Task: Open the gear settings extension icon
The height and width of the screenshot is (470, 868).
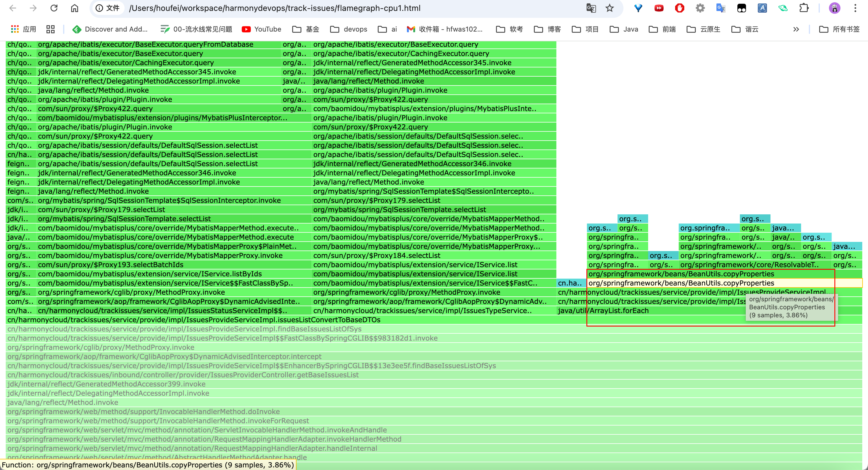Action: [x=700, y=8]
